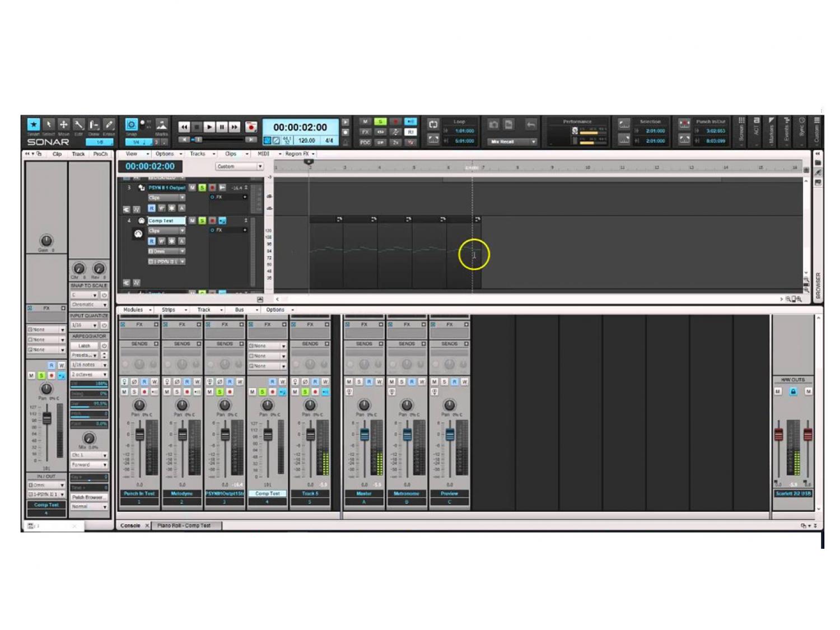Click the Master bus volume fader

point(365,434)
